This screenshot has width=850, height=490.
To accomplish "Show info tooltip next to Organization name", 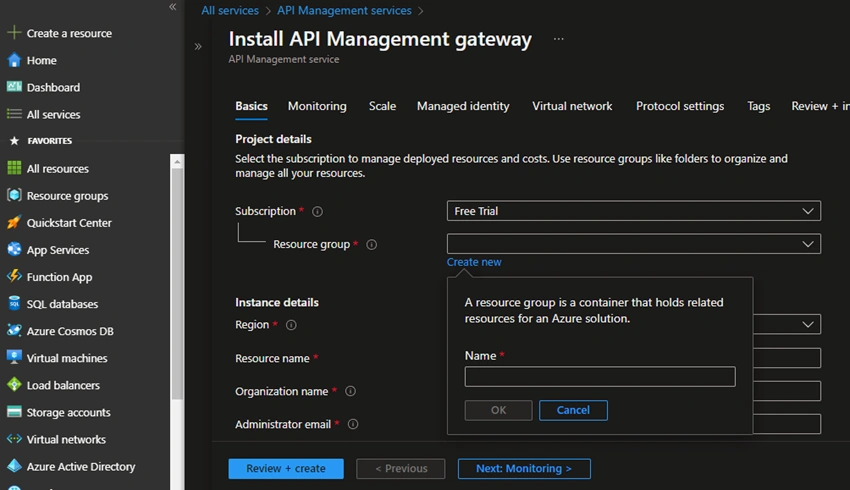I will 351,391.
